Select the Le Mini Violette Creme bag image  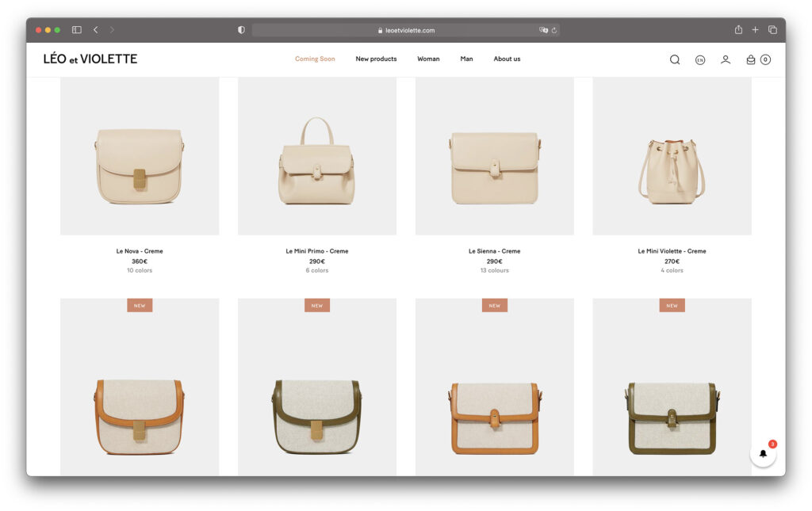[x=672, y=170]
